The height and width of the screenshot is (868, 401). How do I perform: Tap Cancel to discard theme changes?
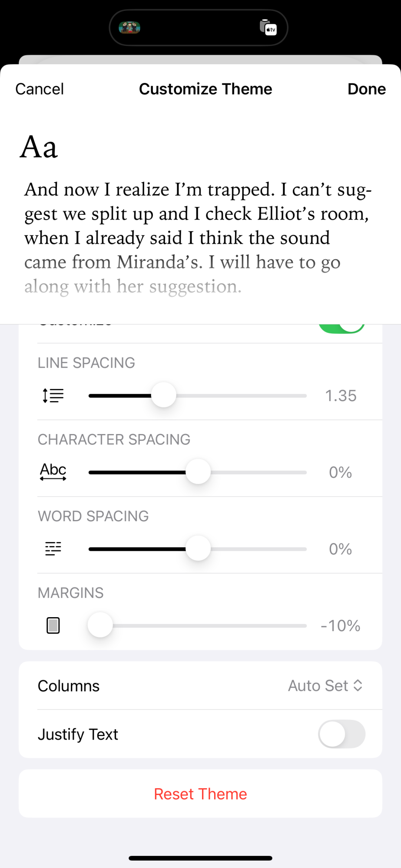tap(40, 89)
